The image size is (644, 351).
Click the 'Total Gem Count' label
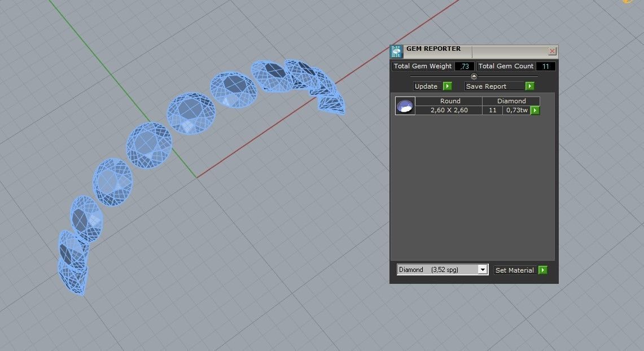(506, 66)
